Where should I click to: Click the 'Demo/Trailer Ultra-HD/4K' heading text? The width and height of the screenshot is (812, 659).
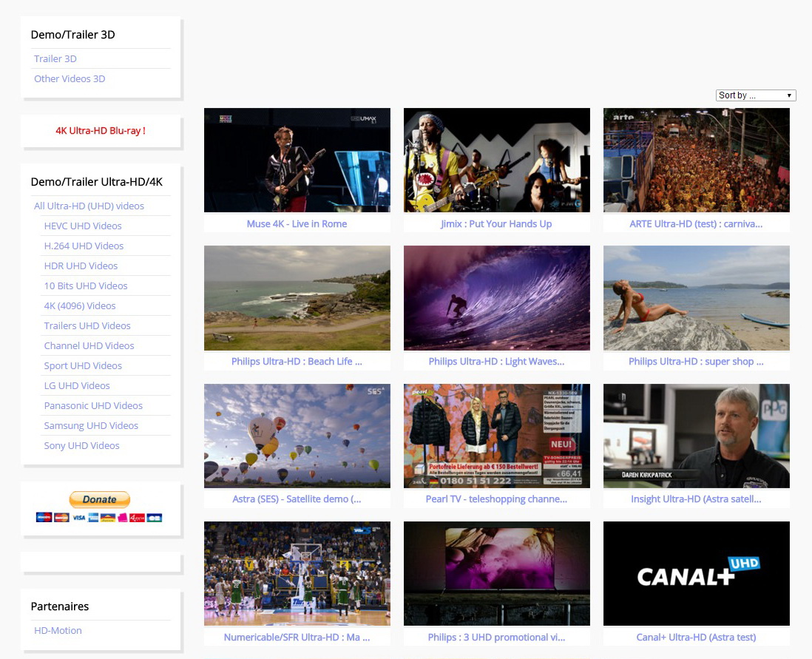(x=97, y=182)
